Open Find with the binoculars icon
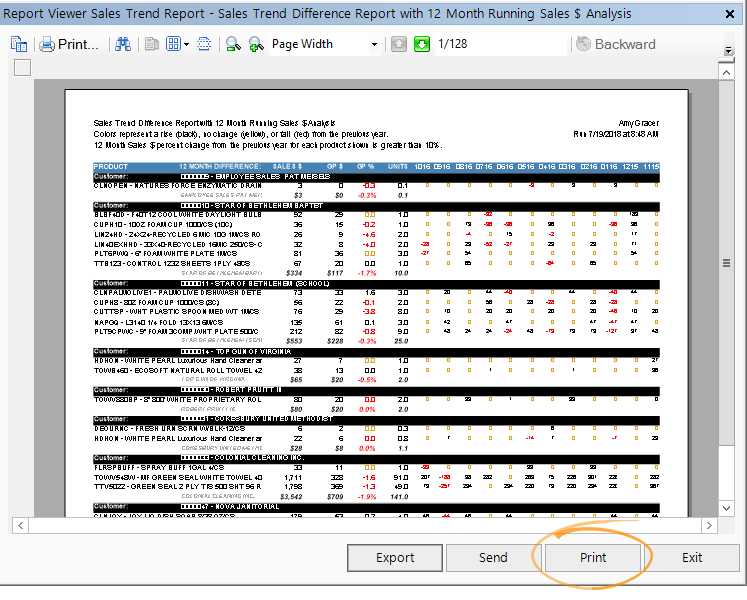The image size is (747, 600). pos(123,44)
